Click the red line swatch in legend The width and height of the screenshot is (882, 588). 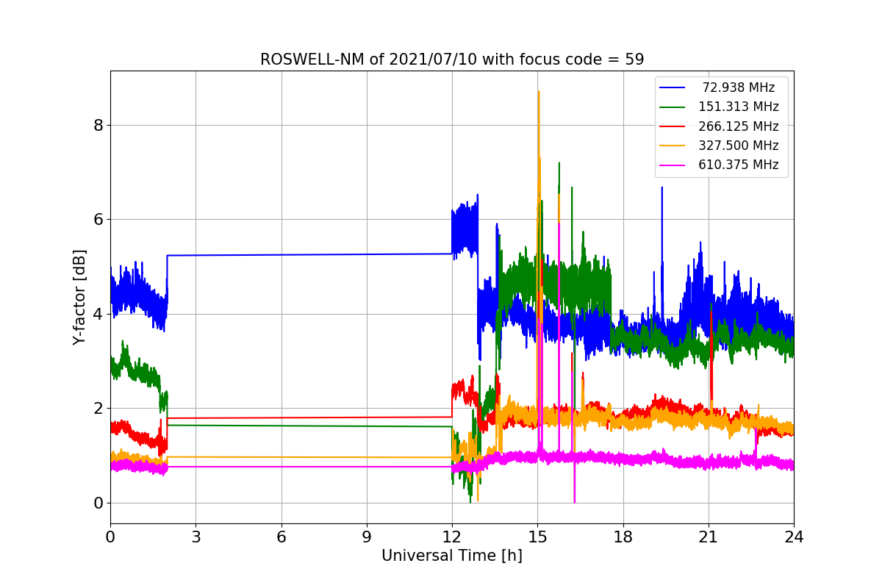pyautogui.click(x=673, y=126)
